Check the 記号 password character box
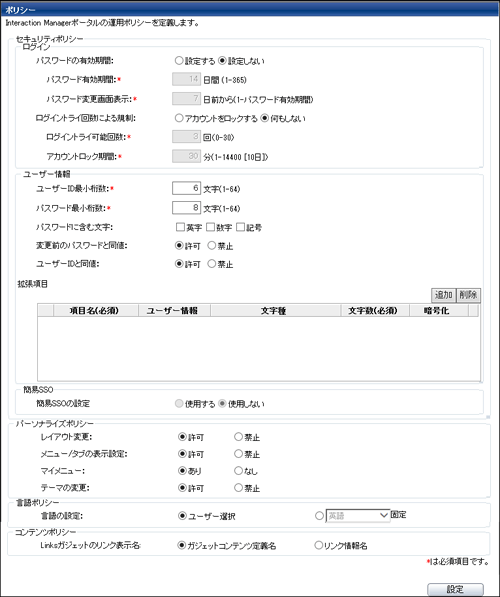The image size is (500, 597). 240,227
